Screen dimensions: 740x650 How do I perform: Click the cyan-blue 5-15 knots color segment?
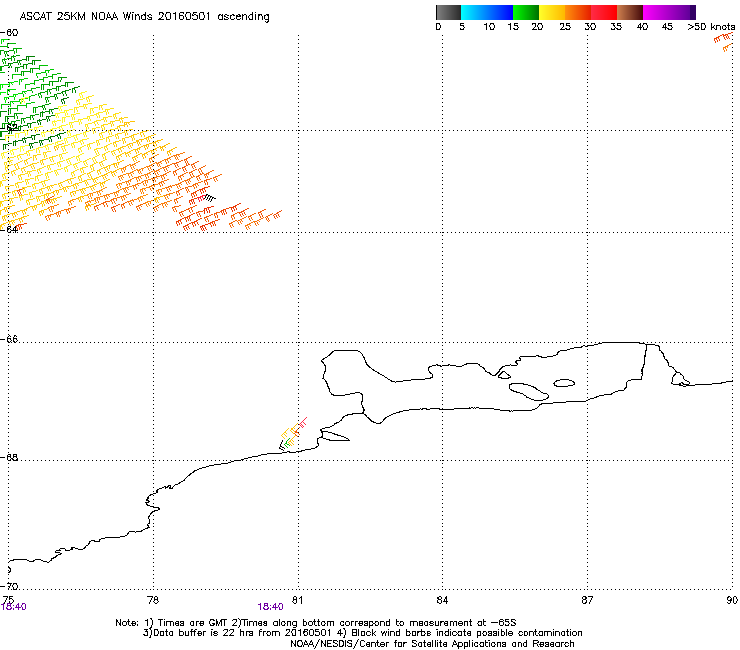(x=487, y=12)
